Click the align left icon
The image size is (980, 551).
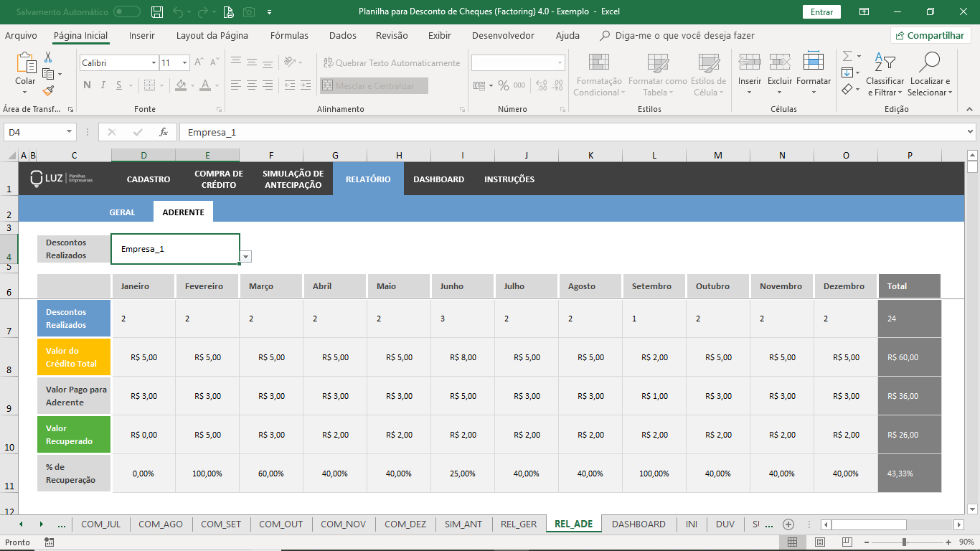point(235,85)
